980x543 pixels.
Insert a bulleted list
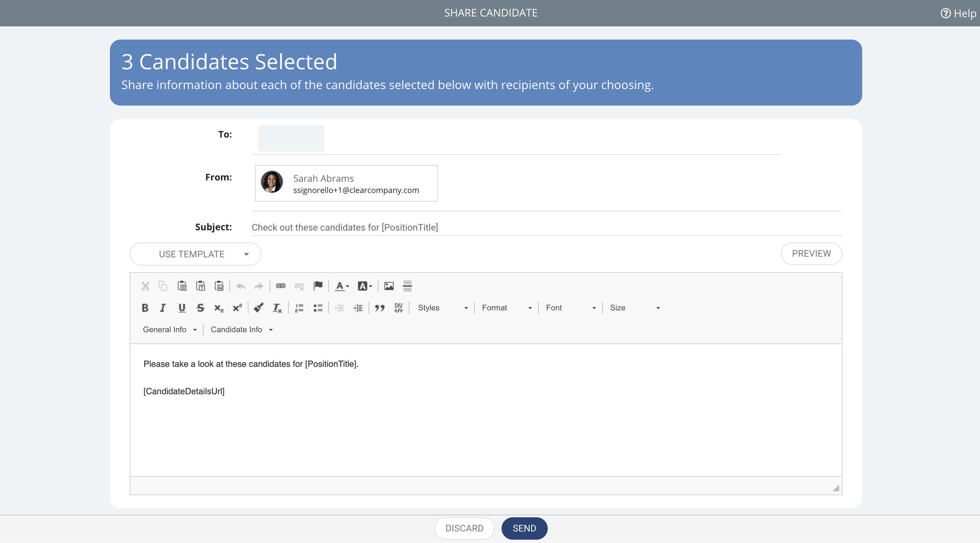pos(318,308)
